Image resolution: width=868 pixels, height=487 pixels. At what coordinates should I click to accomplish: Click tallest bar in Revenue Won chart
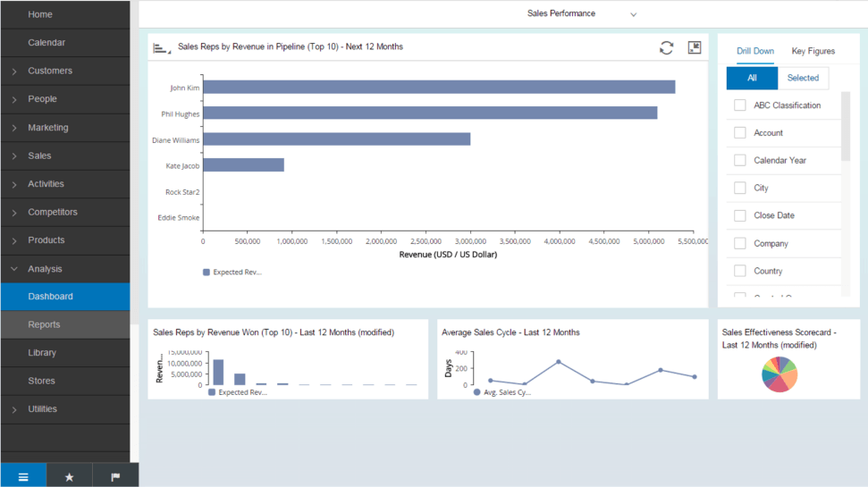[x=218, y=372]
